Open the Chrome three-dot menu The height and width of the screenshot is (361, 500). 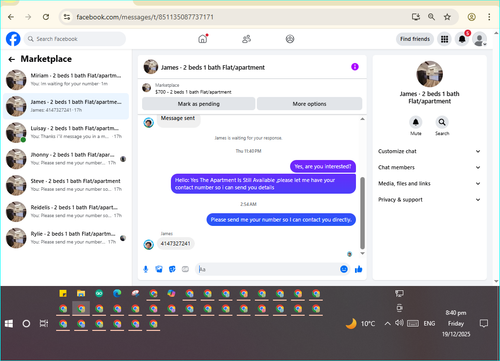(489, 17)
